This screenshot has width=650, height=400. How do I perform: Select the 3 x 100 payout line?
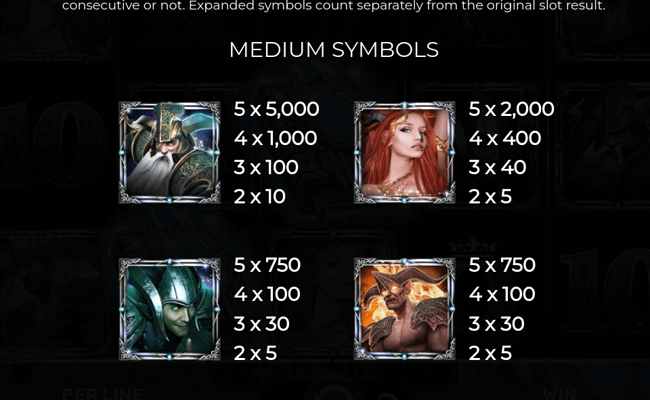pos(266,167)
